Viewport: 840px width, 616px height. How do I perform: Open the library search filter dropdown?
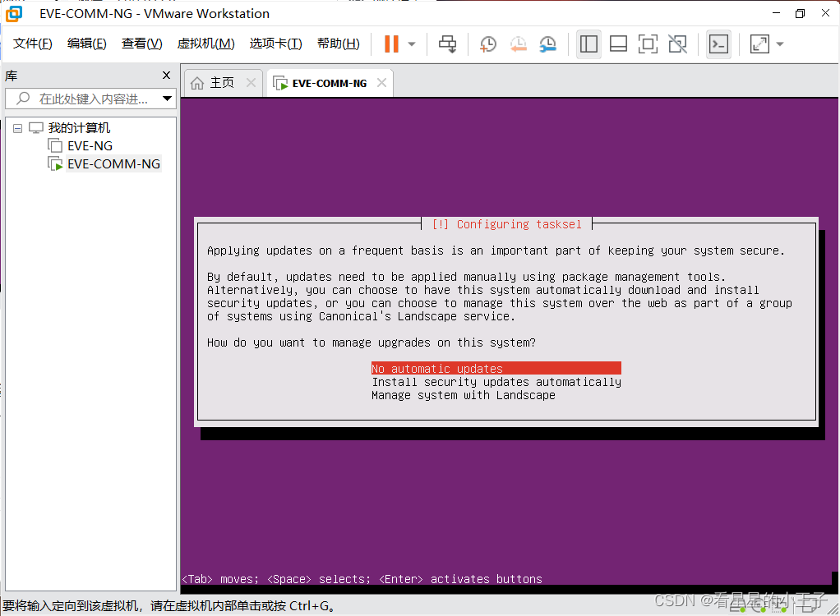click(x=167, y=99)
